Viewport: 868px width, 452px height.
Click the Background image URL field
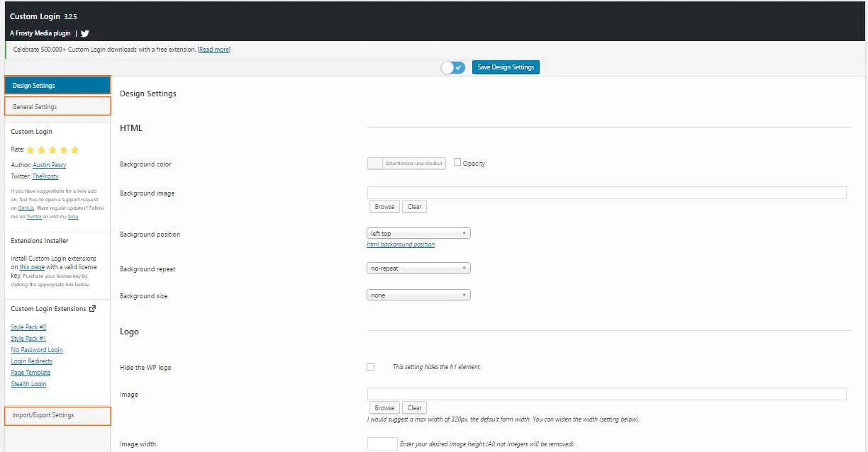pos(606,193)
